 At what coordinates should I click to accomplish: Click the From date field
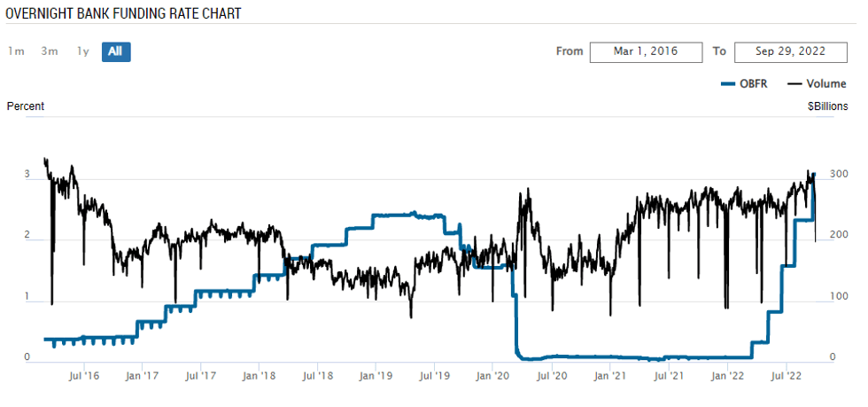646,51
